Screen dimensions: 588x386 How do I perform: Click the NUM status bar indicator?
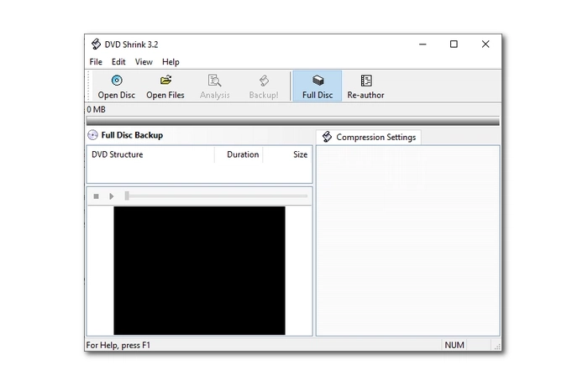click(454, 345)
